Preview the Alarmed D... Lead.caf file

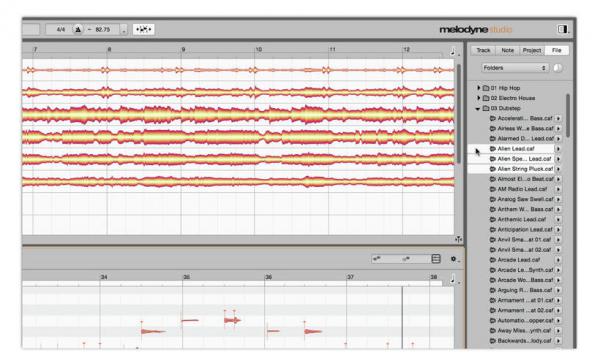tap(558, 138)
